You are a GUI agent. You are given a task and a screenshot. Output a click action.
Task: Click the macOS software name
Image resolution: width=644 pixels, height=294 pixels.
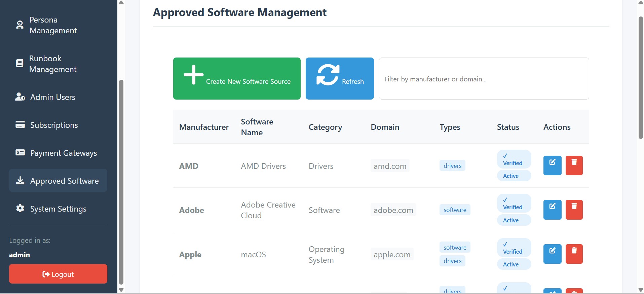click(253, 254)
